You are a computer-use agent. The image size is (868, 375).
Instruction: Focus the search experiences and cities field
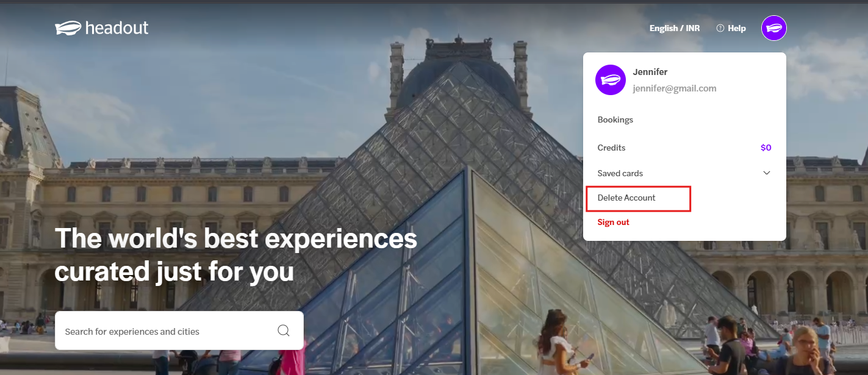tap(179, 330)
